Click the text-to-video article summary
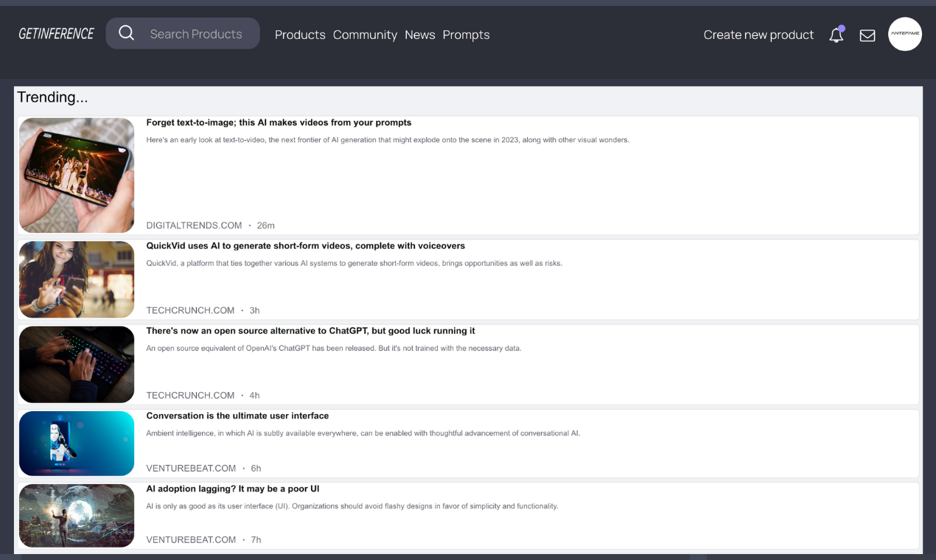 tap(388, 140)
